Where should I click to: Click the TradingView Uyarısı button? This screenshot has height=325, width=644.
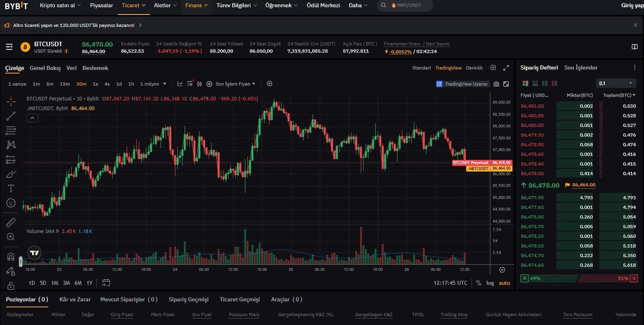[x=462, y=84]
